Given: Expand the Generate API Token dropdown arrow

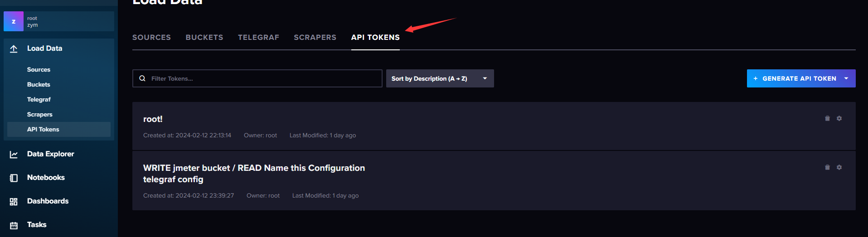Looking at the screenshot, I should pyautogui.click(x=846, y=78).
